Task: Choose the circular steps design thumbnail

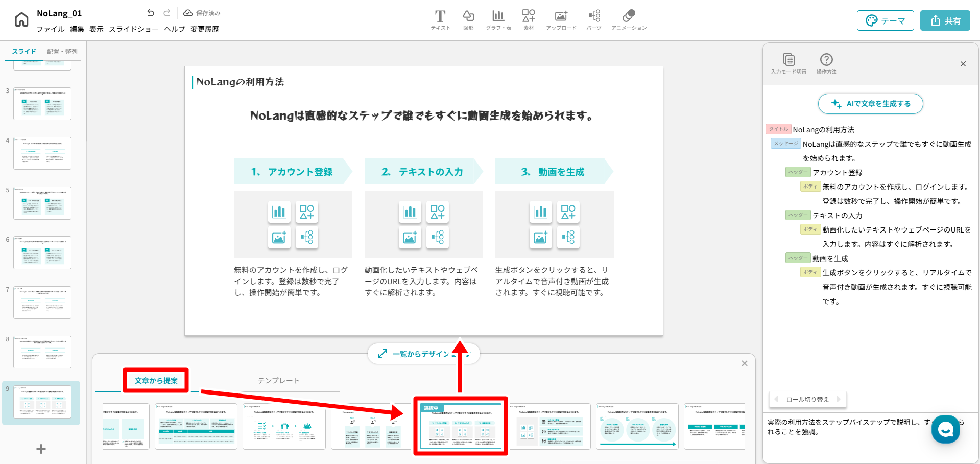Action: (x=637, y=427)
